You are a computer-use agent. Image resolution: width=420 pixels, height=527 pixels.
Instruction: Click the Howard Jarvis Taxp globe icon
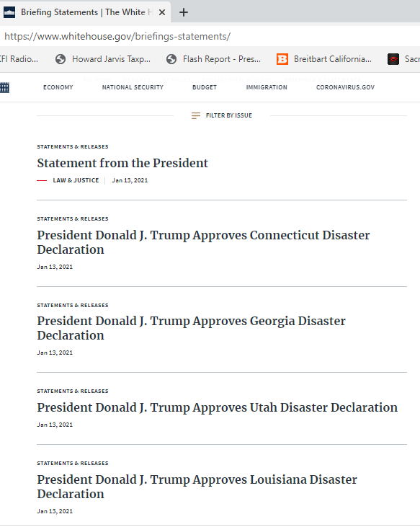pos(61,59)
